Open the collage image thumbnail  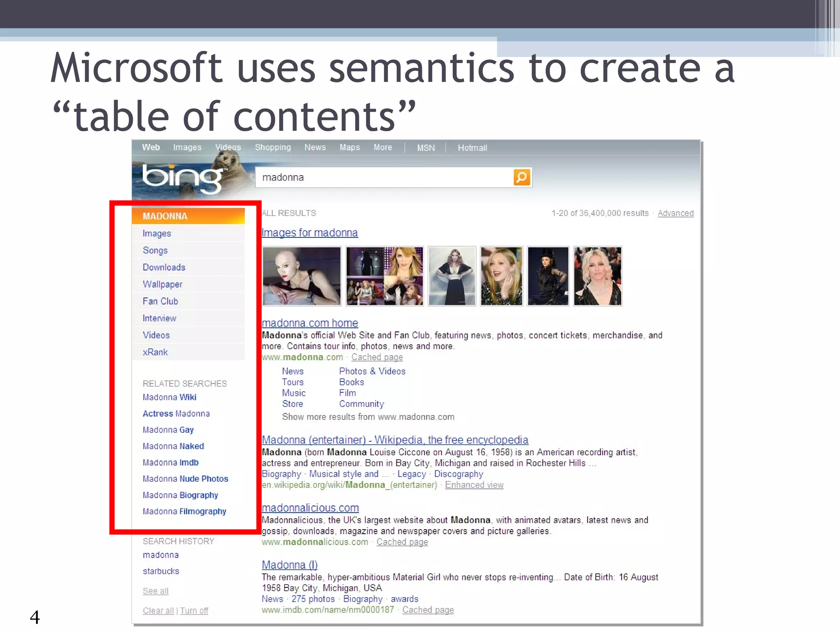click(384, 276)
